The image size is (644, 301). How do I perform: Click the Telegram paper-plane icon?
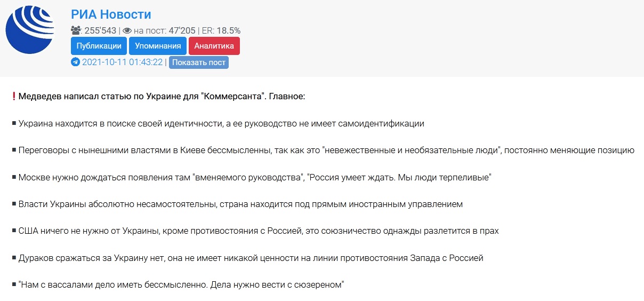[x=75, y=62]
